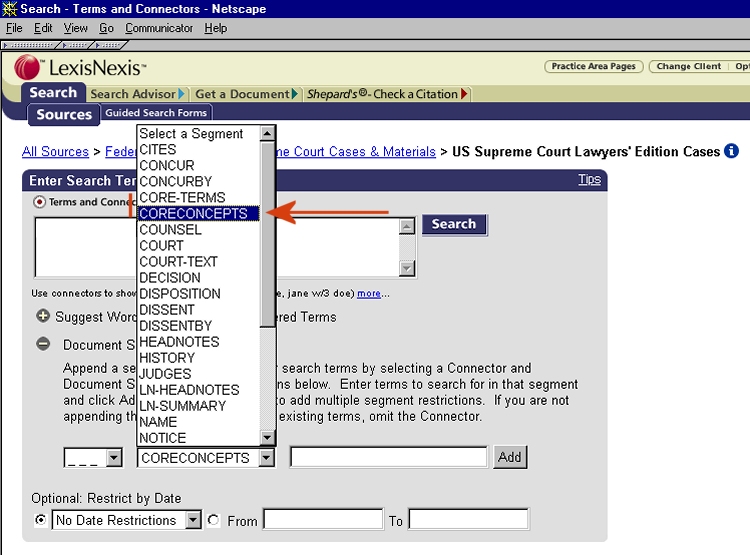Click the Netscape window title icon
Screen dimensions: 750x555
click(9, 9)
